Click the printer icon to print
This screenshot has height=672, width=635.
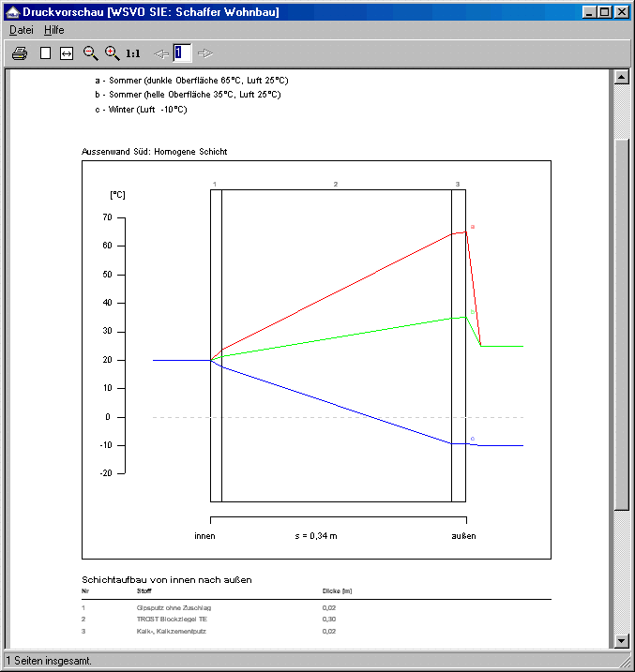[x=19, y=53]
